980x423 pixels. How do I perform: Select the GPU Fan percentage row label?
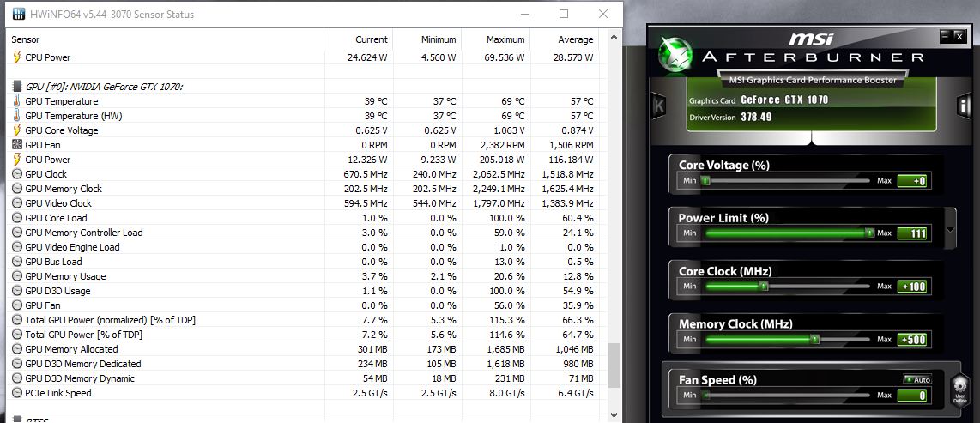[43, 305]
